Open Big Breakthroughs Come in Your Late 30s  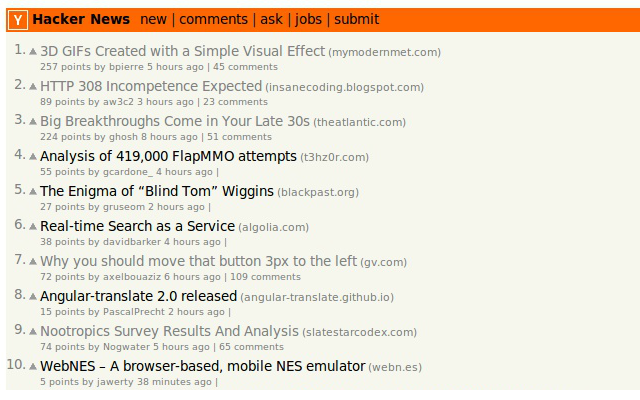click(x=175, y=121)
